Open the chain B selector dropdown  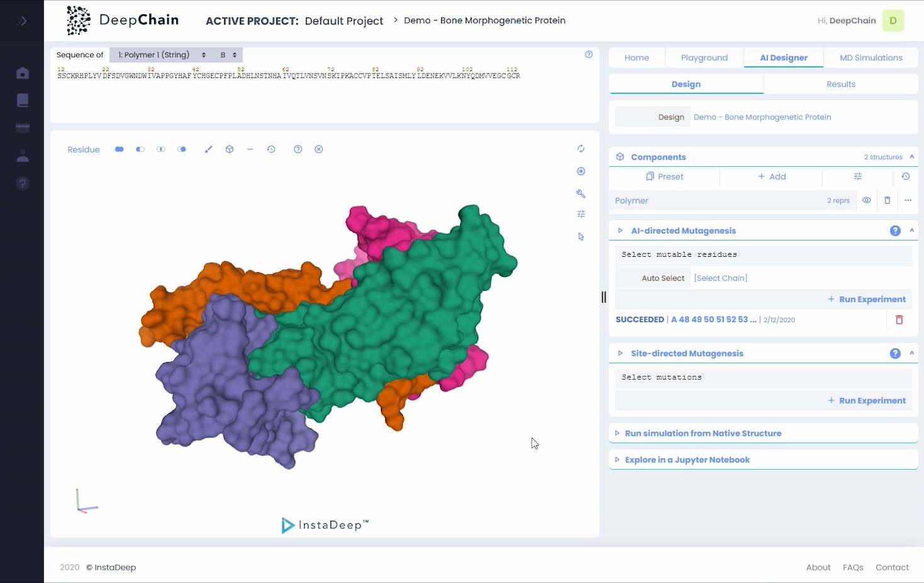228,55
